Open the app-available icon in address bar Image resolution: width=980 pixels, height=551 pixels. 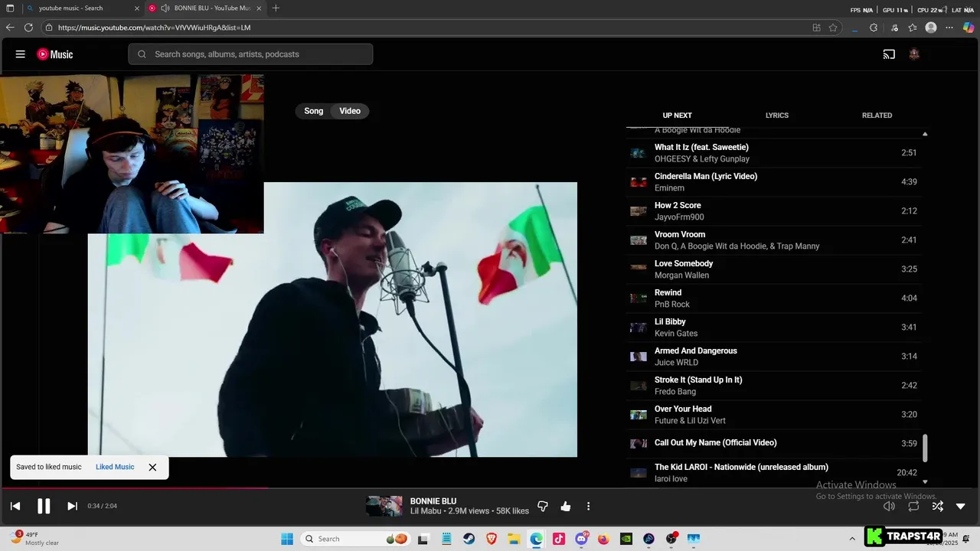816,28
